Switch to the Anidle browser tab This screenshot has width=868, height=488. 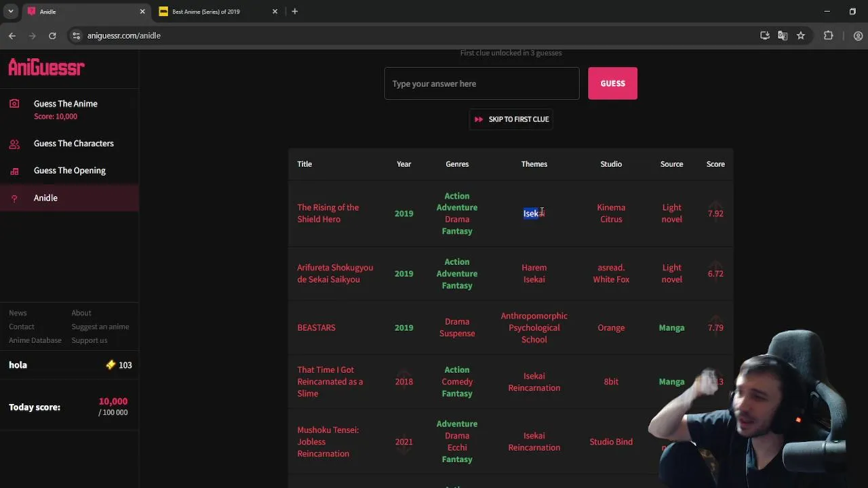click(85, 12)
